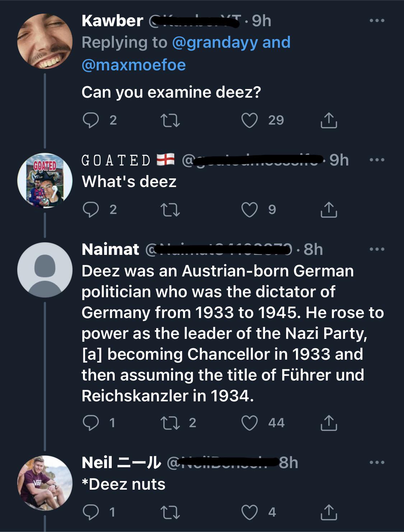View Kawber's profile picture

(x=45, y=41)
